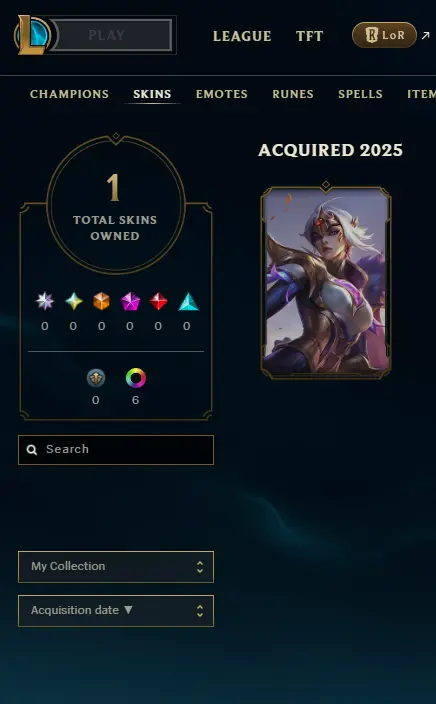436x704 pixels.
Task: Click the magenta Epic tier gem icon
Action: pyautogui.click(x=130, y=301)
